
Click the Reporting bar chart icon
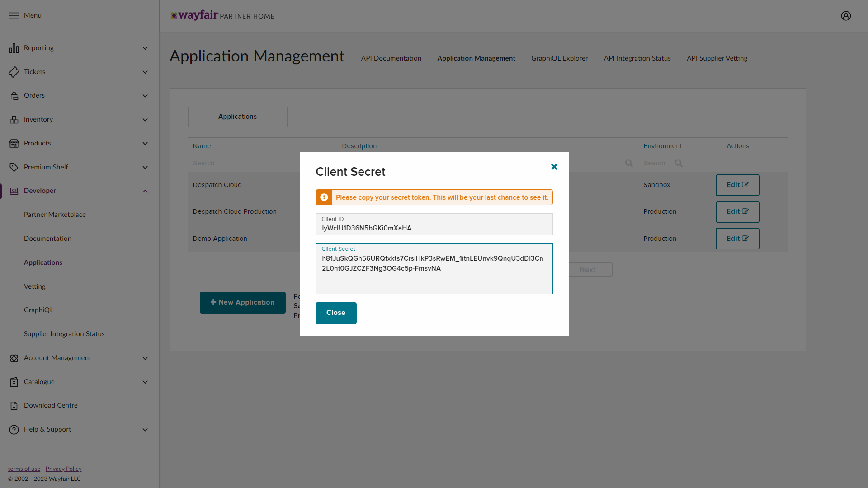point(14,48)
